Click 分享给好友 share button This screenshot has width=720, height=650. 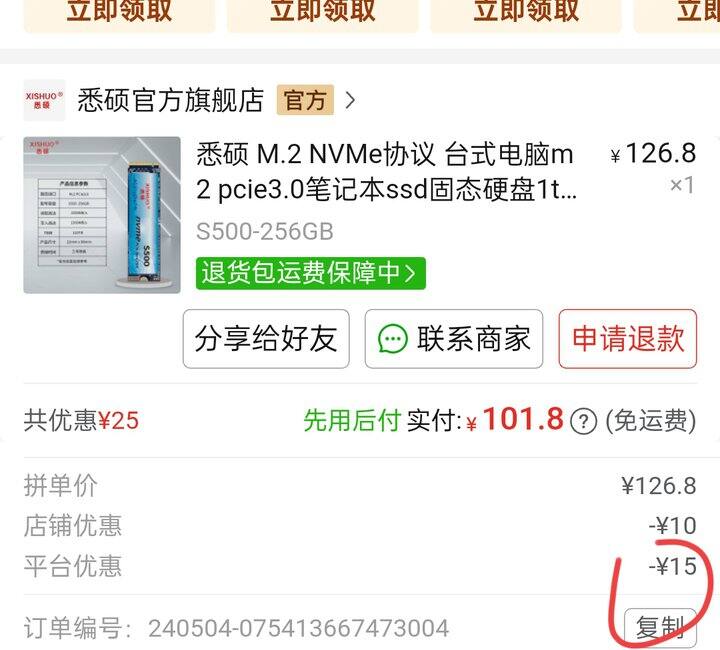266,339
